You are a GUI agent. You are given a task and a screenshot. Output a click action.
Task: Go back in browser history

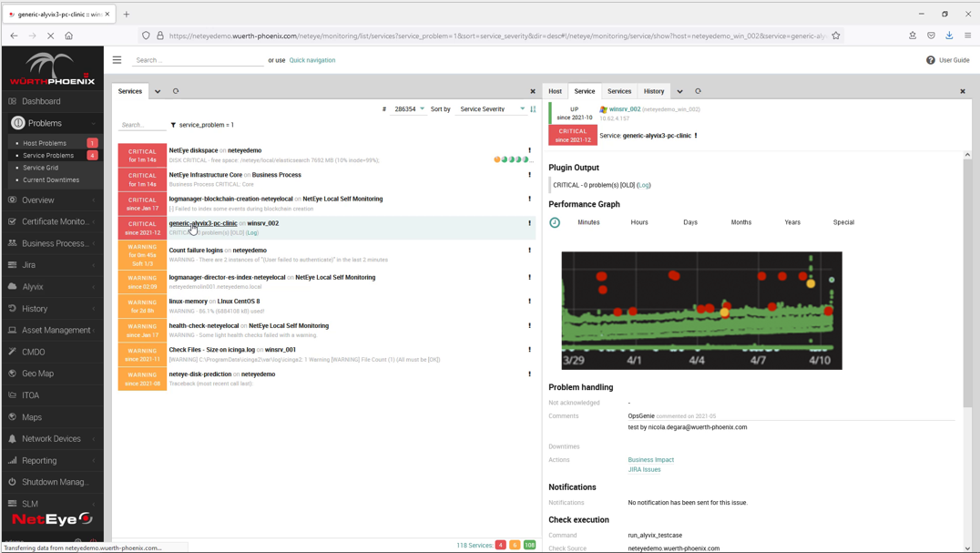pyautogui.click(x=14, y=36)
